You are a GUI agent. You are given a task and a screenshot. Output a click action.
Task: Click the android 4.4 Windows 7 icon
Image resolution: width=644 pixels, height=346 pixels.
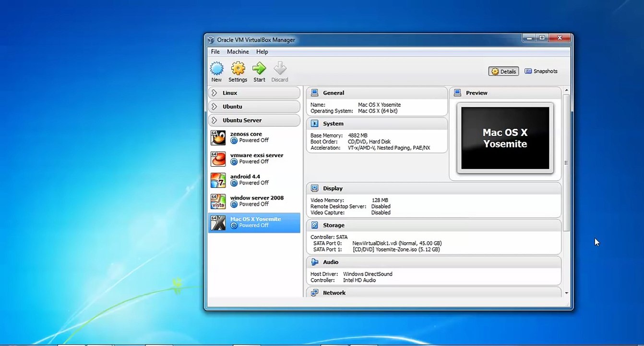(x=218, y=180)
